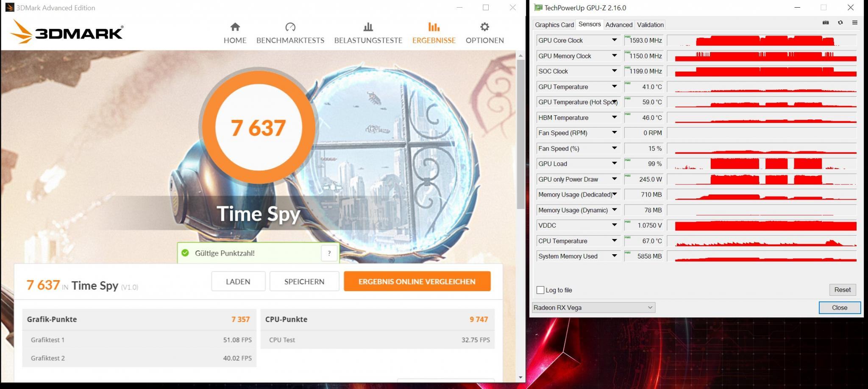This screenshot has height=389, width=868.
Task: Expand Fan Speed (RPM) dropdown
Action: coord(614,133)
